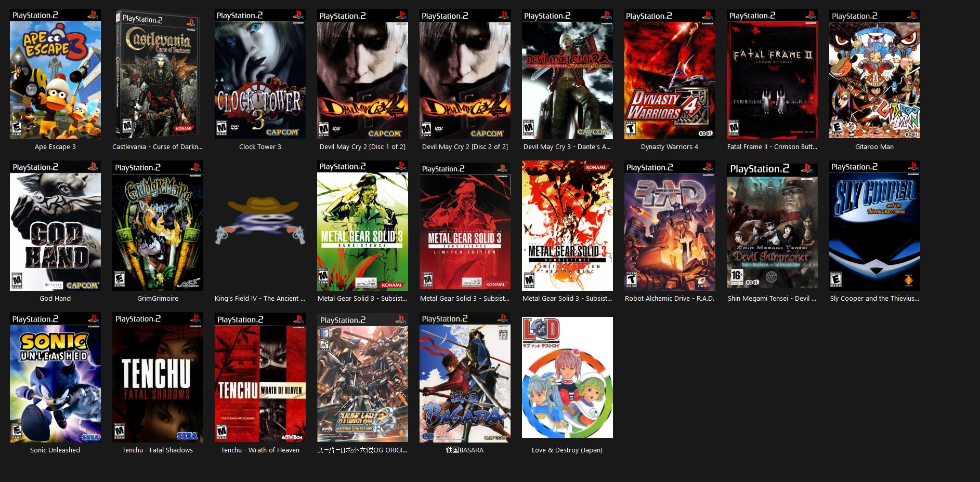Screen dimensions: 980x482
Task: Click the Castlevania Curse of Darkness box art
Action: 158,74
